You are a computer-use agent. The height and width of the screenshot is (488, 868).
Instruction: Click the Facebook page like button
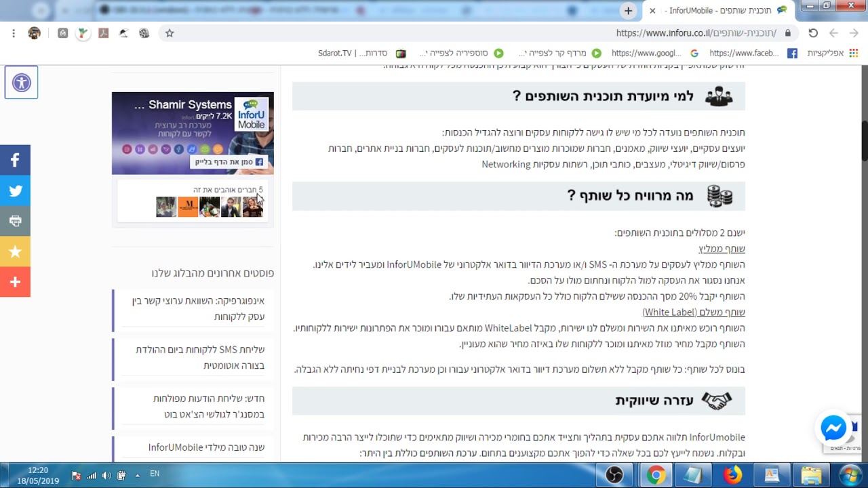point(229,162)
